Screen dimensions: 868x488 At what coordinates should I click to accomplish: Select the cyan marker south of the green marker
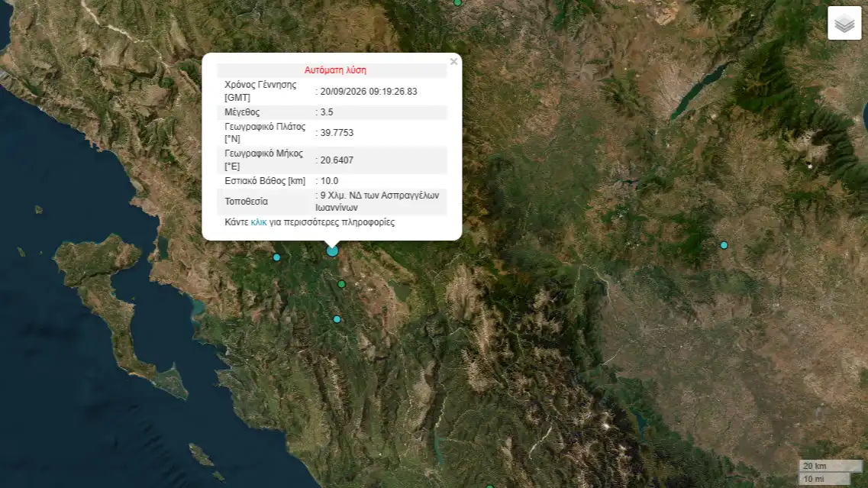pyautogui.click(x=337, y=319)
